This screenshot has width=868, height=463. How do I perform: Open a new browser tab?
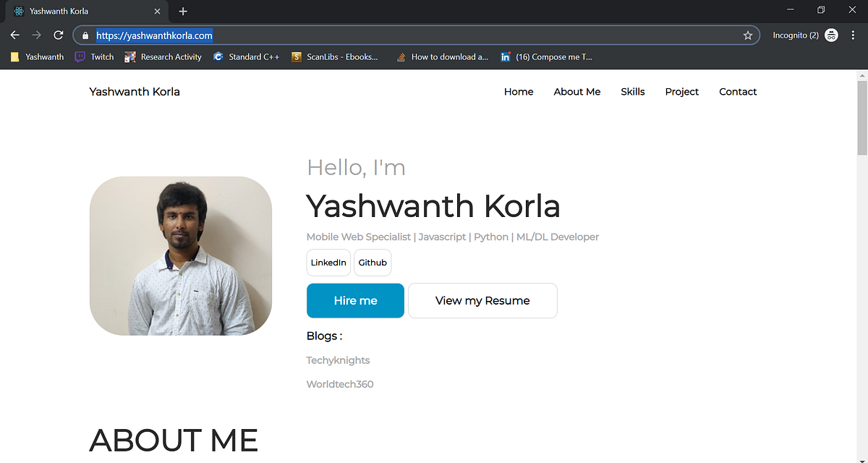[x=182, y=11]
